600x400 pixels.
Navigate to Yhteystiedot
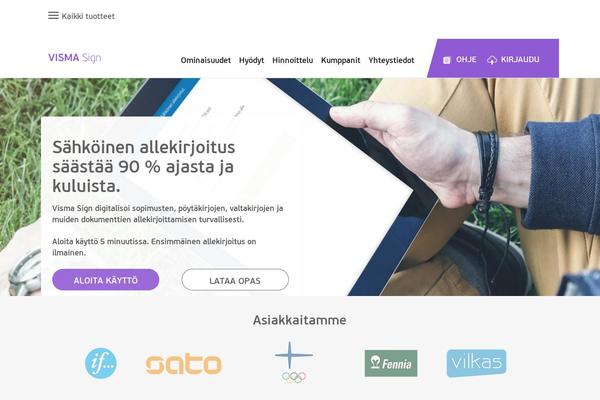click(391, 60)
